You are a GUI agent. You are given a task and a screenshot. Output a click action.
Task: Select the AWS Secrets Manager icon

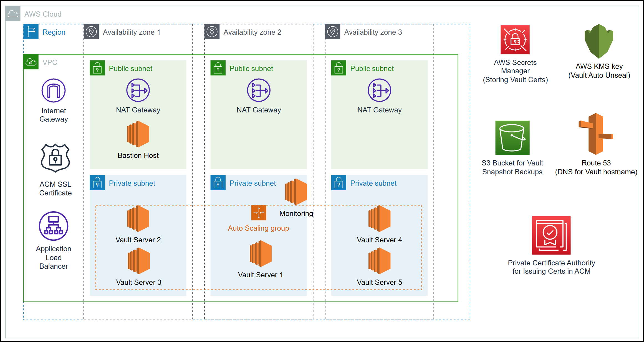tap(515, 40)
